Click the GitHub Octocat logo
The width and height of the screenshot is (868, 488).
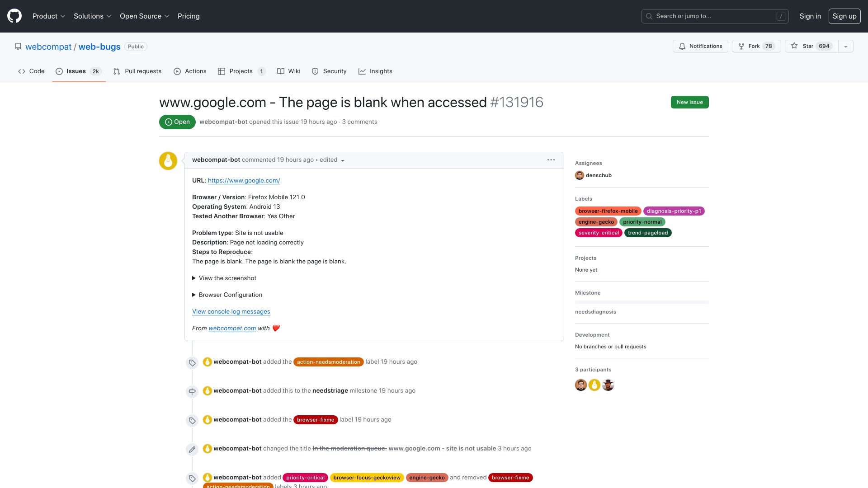coord(14,16)
